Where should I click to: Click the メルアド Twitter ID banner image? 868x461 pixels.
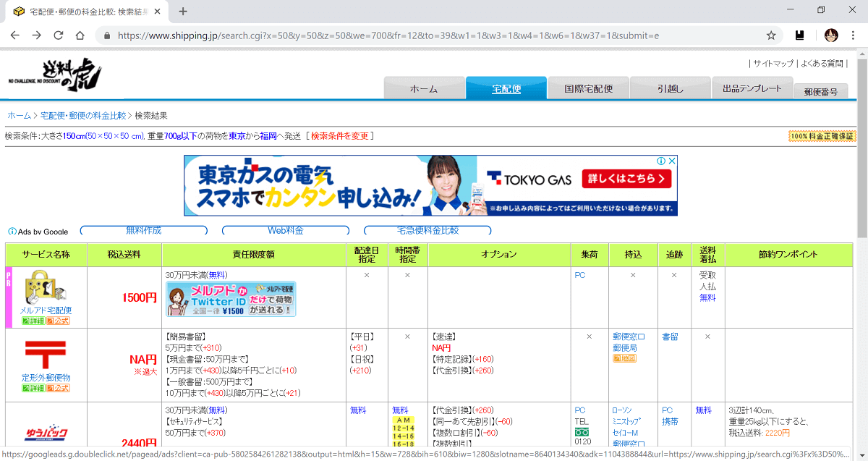231,299
